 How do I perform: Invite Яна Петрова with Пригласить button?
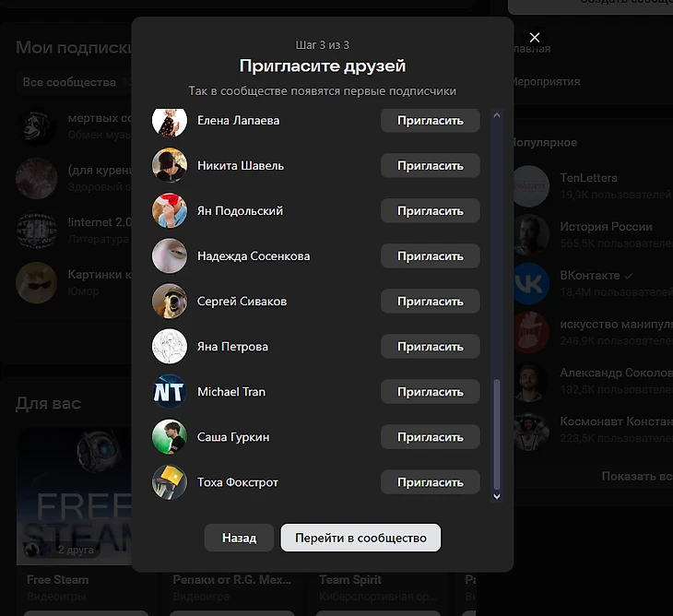[x=430, y=347]
